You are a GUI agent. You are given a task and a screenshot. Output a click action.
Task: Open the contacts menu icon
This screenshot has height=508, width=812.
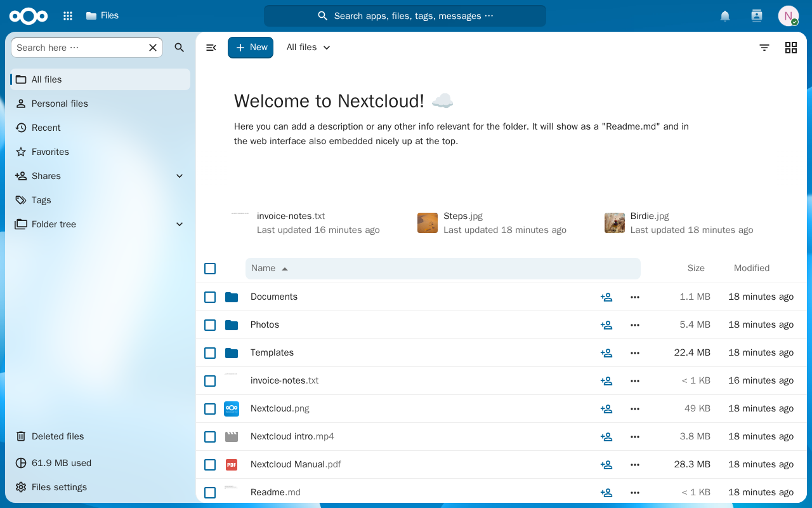pyautogui.click(x=756, y=16)
